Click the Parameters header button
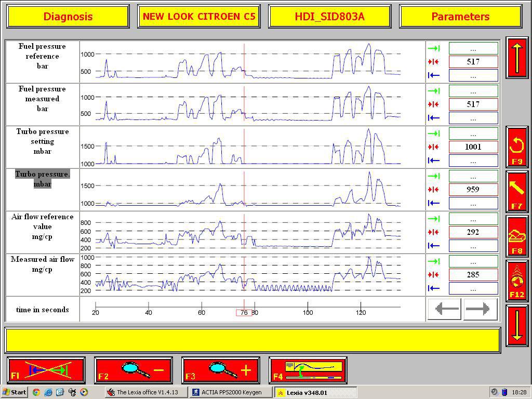Screen dimensions: 532x399 point(460,16)
